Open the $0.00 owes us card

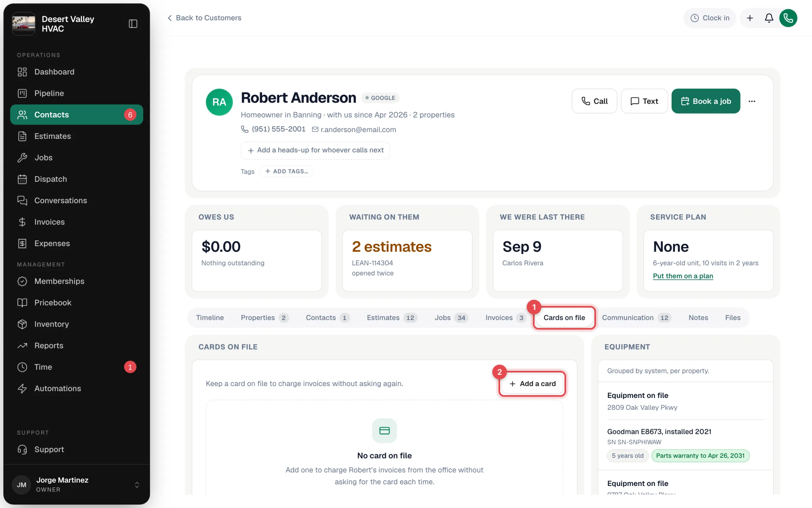[257, 260]
